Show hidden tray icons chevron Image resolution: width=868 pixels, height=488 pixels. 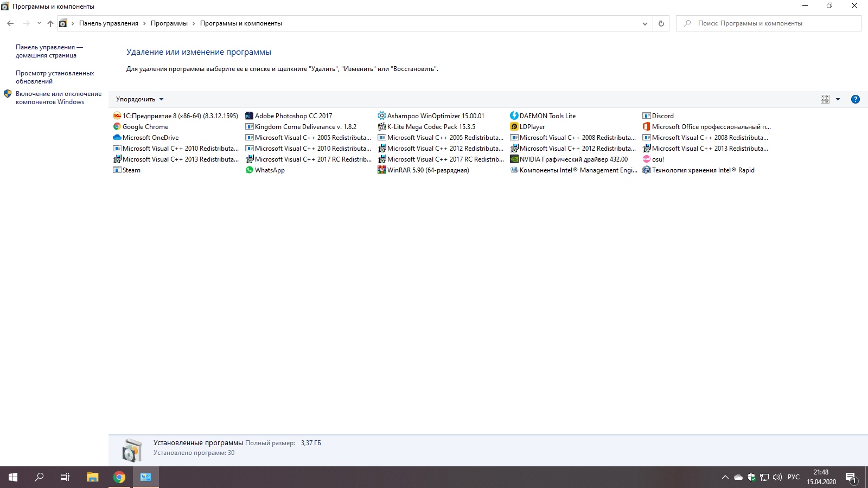point(725,477)
